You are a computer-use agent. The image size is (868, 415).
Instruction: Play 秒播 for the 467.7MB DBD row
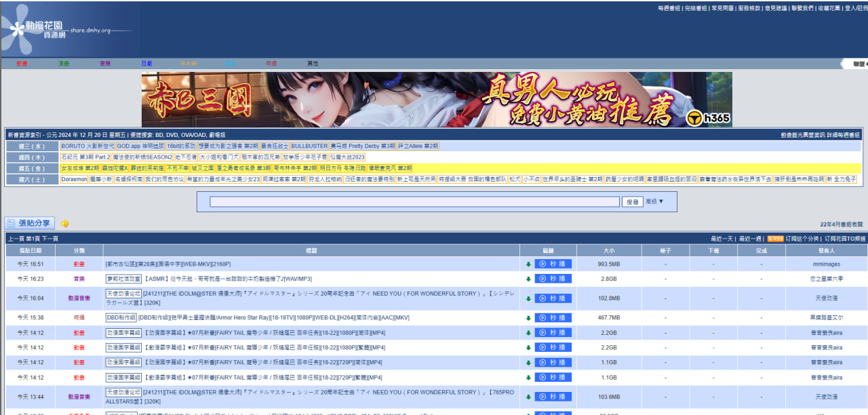[553, 318]
